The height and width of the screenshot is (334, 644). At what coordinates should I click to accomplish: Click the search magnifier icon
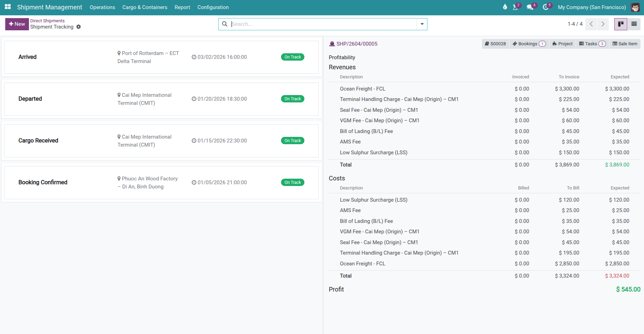click(225, 24)
